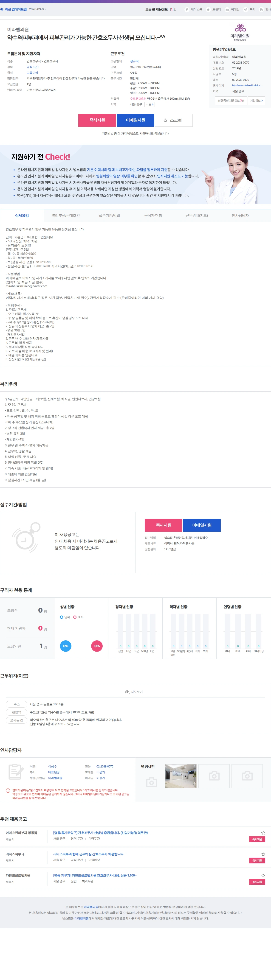
Task: Click the red warning icon below contact info
Action: click(x=8, y=791)
